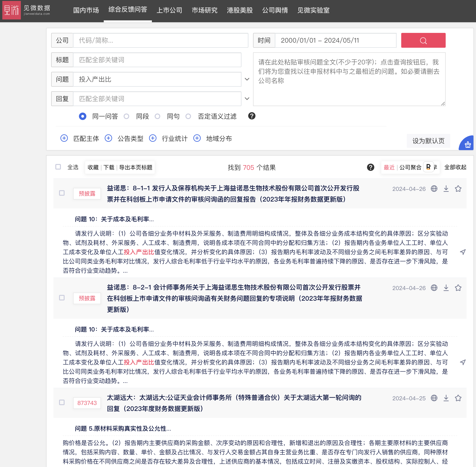Viewport: 476px width, 467px height.
Task: Click the 收藏 button in results toolbar
Action: pos(93,167)
